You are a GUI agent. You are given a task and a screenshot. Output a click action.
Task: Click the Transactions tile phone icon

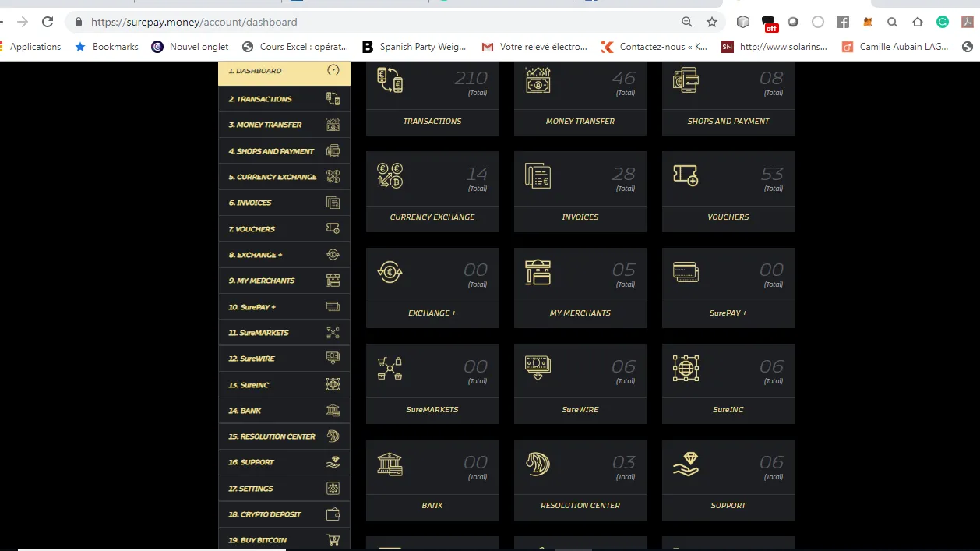coord(390,79)
